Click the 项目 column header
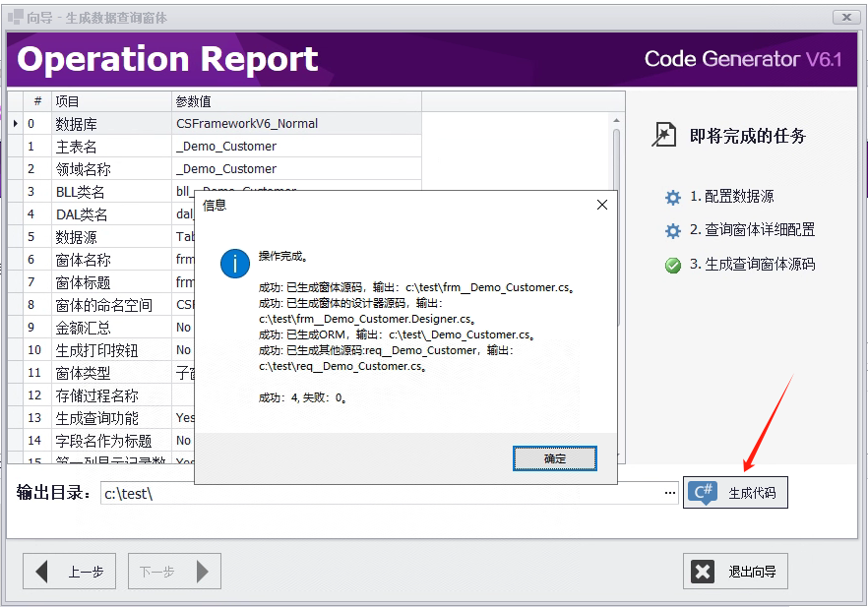 (x=111, y=101)
